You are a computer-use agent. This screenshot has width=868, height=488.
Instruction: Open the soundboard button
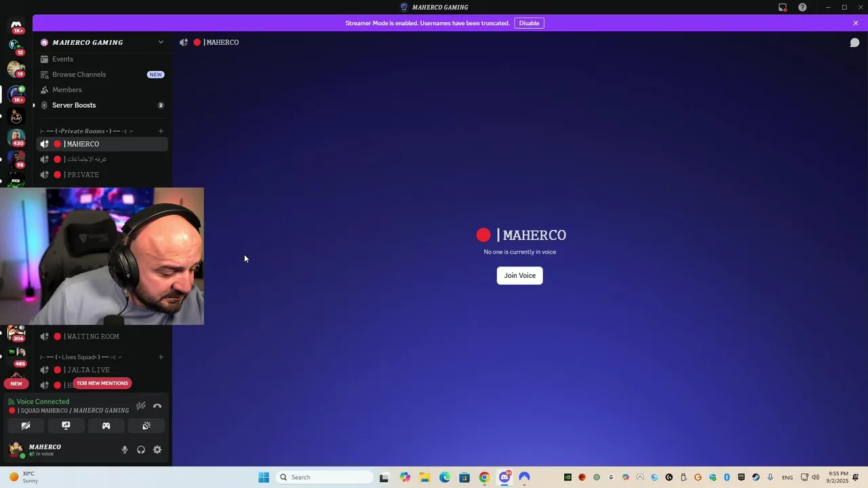pyautogui.click(x=146, y=426)
